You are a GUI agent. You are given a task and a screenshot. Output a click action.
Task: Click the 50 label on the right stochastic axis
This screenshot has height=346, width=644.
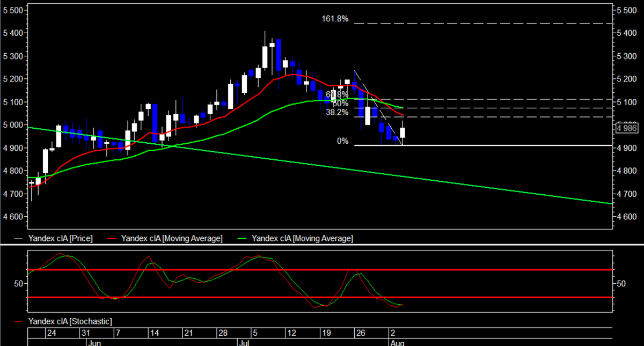tap(622, 283)
